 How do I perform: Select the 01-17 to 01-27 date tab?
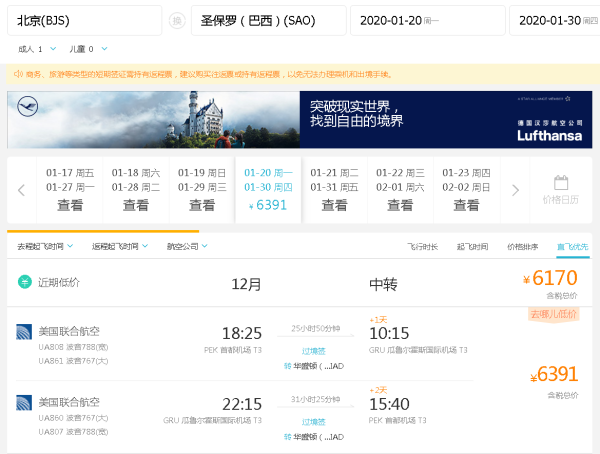[x=70, y=189]
